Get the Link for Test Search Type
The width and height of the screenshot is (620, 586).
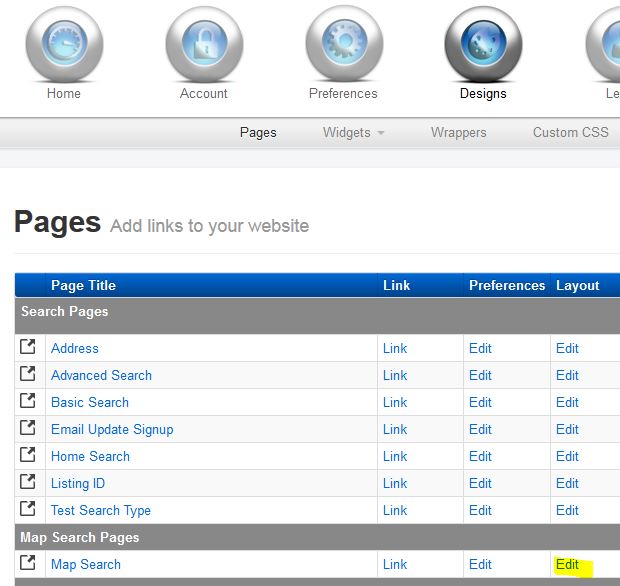pos(395,510)
